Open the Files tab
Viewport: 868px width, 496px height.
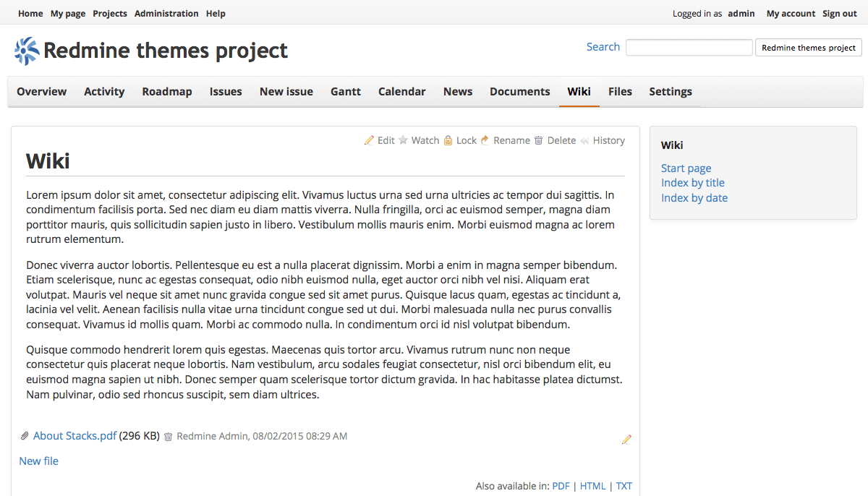[x=620, y=92]
